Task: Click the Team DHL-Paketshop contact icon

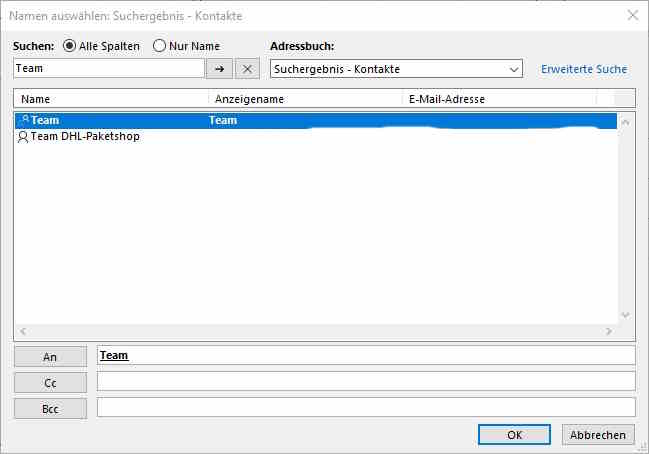Action: [x=23, y=137]
